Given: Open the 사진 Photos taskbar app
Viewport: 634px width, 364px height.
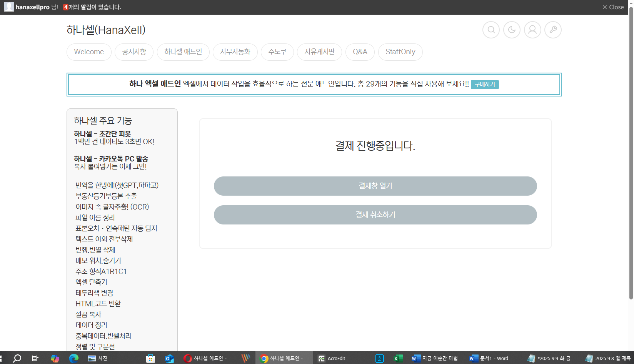Looking at the screenshot, I should (98, 358).
